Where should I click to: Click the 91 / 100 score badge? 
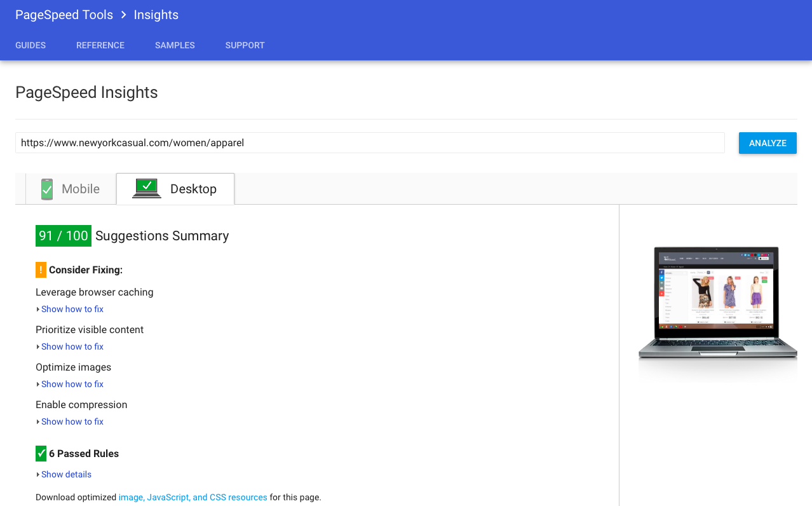(x=64, y=236)
